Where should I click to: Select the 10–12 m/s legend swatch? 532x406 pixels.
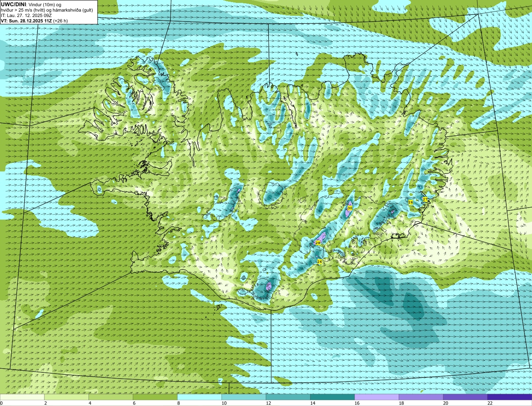pos(244,397)
